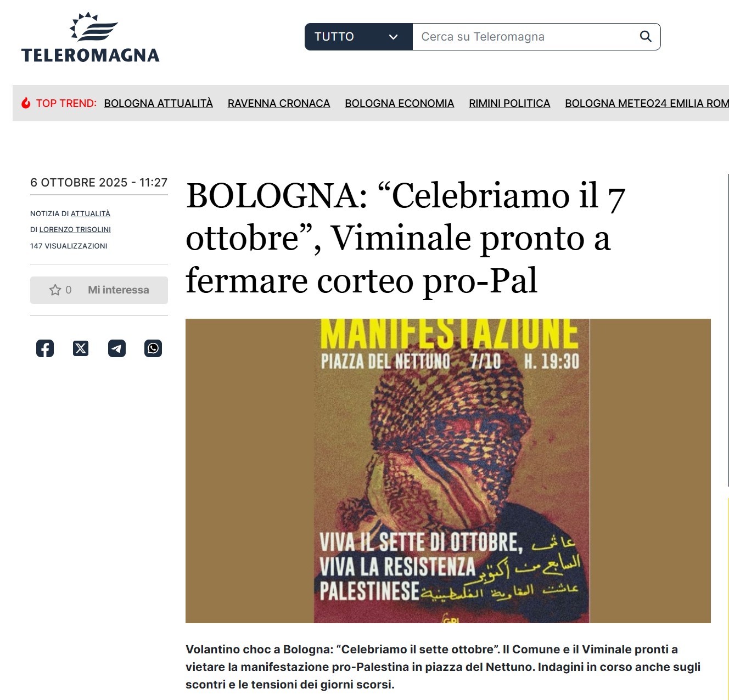Open the manifestazione flyer image
The height and width of the screenshot is (700, 729).
[x=448, y=471]
